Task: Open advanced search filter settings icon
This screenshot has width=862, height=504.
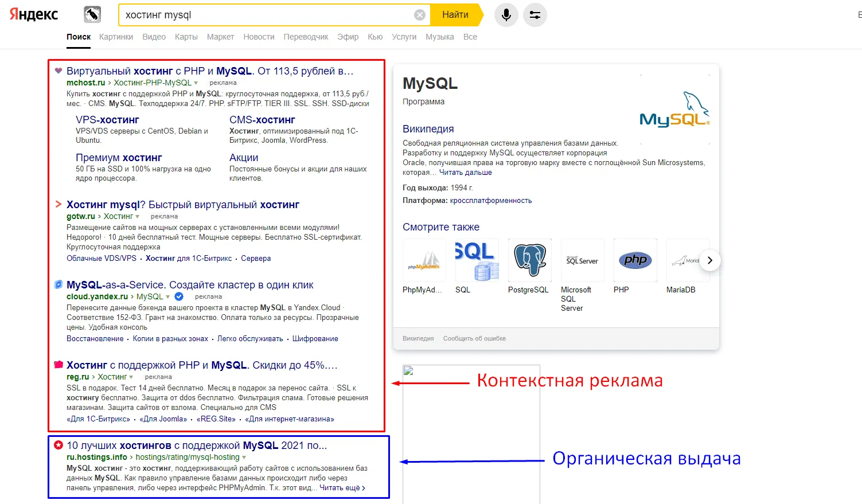Action: [535, 15]
